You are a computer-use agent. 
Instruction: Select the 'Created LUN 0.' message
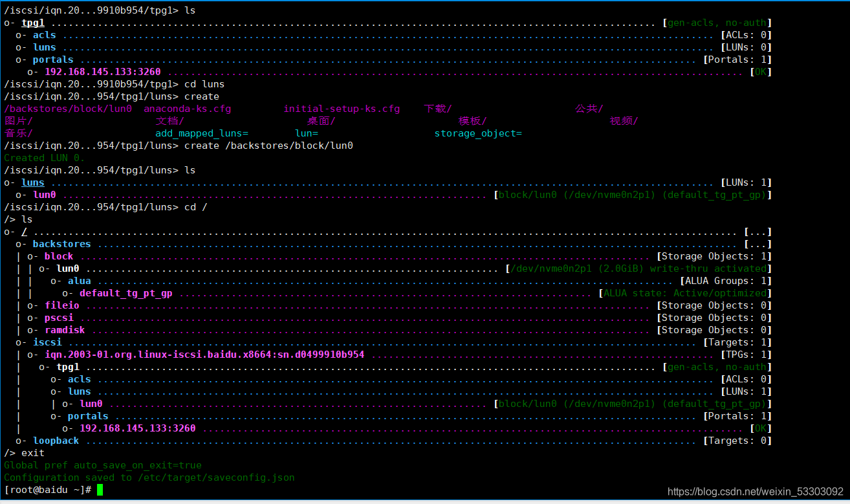[45, 158]
